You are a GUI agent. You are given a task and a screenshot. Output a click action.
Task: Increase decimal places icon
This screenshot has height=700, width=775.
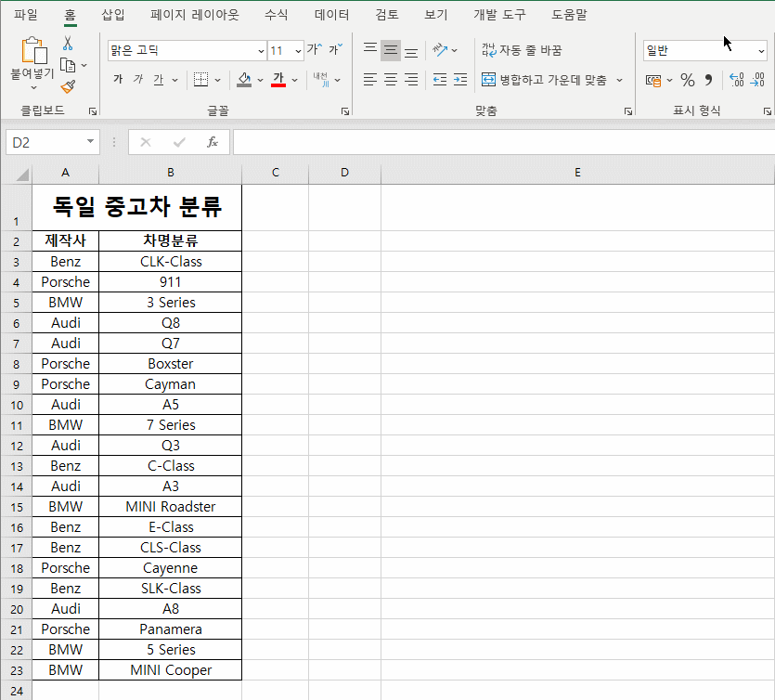point(736,80)
